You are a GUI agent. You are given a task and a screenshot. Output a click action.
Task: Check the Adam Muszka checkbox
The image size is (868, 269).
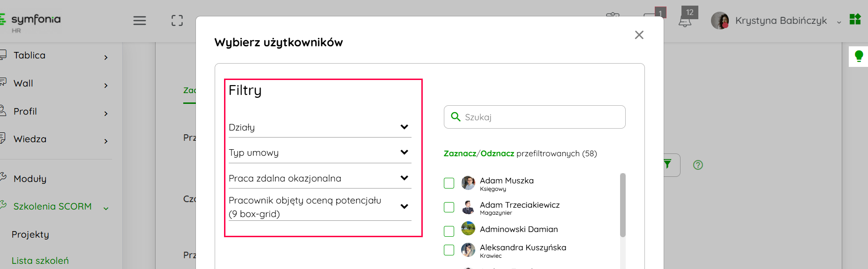click(449, 183)
